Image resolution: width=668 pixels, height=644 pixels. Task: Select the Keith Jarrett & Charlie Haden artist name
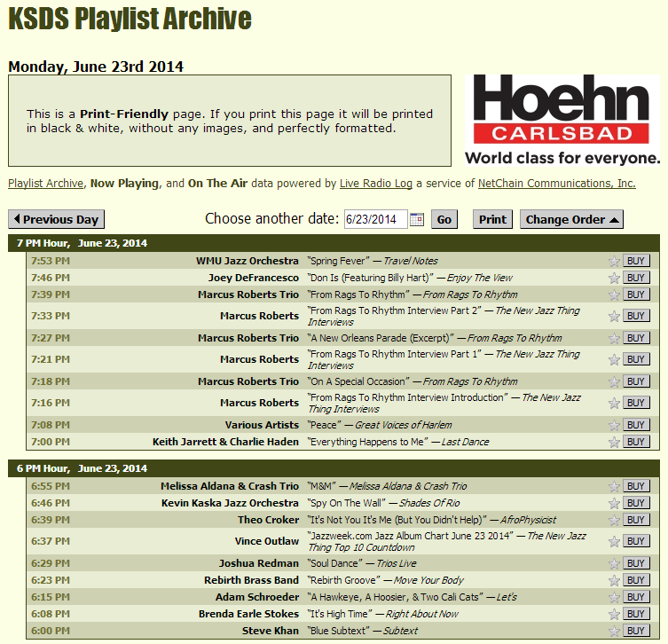click(226, 442)
